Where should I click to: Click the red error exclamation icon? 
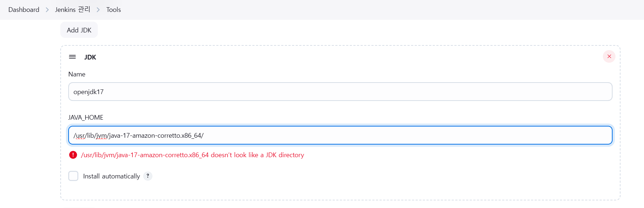click(x=73, y=155)
